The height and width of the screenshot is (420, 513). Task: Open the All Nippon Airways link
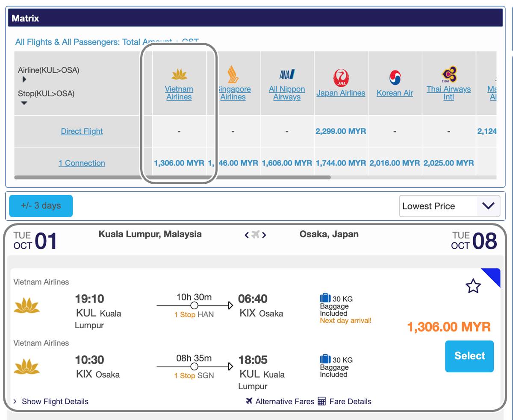(x=287, y=93)
